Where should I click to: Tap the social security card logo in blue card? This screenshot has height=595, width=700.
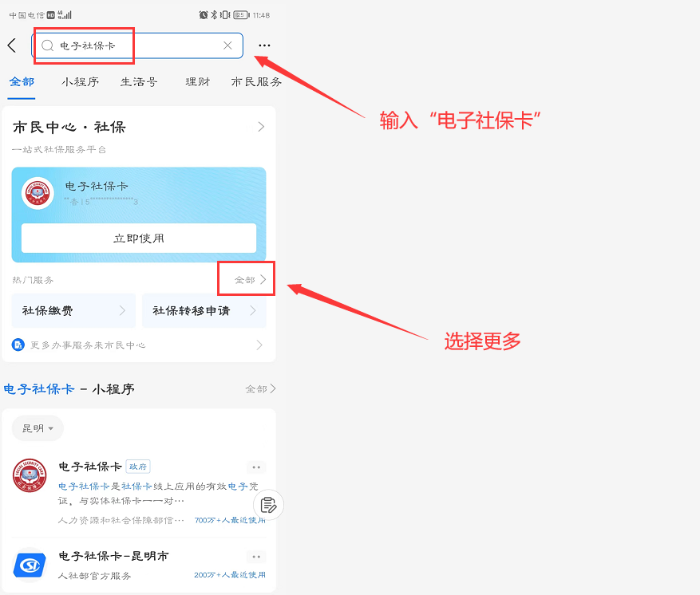[38, 194]
